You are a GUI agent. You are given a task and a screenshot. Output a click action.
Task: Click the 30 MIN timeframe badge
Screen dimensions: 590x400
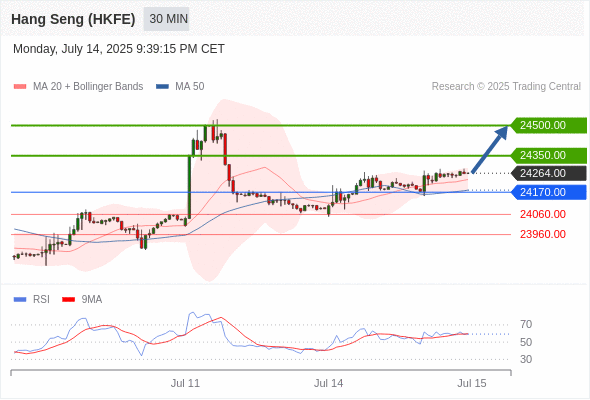tap(166, 19)
